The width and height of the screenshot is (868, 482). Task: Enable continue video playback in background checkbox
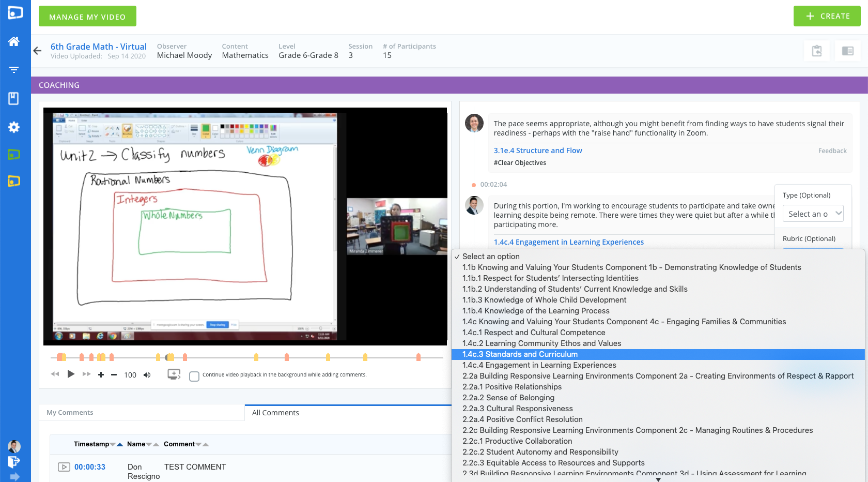(194, 376)
